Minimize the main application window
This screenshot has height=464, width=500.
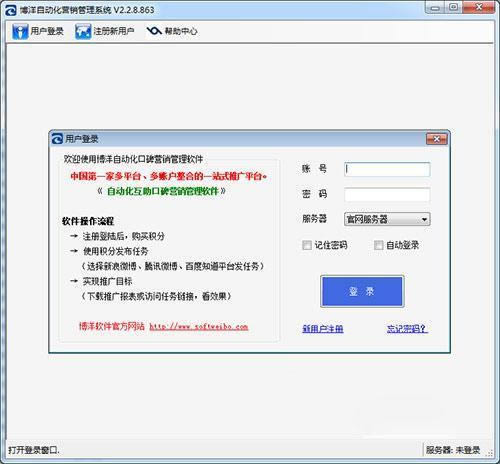(x=435, y=8)
